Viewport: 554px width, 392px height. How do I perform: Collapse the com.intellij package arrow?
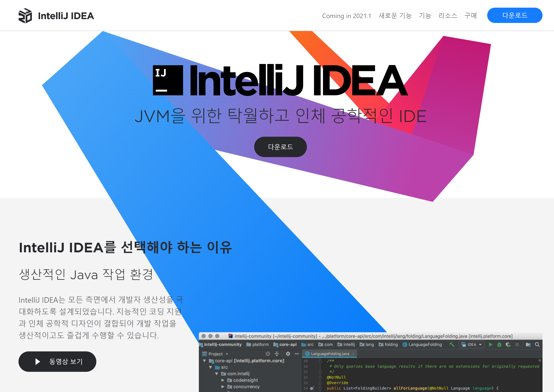217,374
